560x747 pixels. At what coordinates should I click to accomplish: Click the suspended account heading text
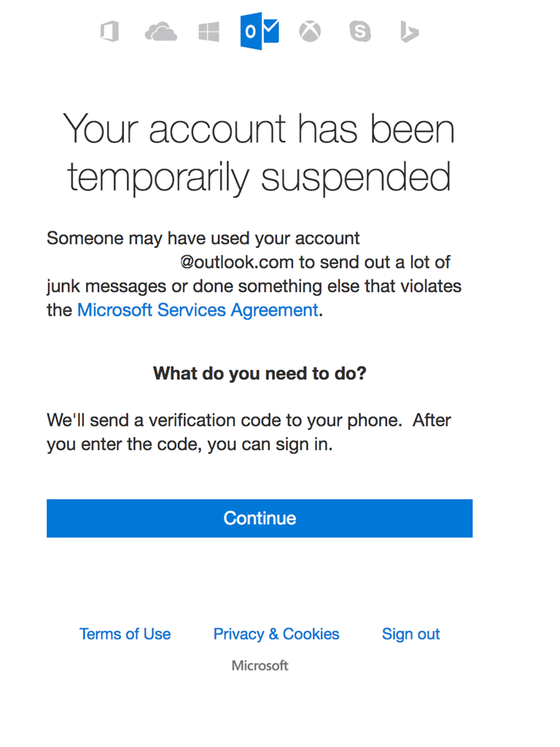click(260, 153)
